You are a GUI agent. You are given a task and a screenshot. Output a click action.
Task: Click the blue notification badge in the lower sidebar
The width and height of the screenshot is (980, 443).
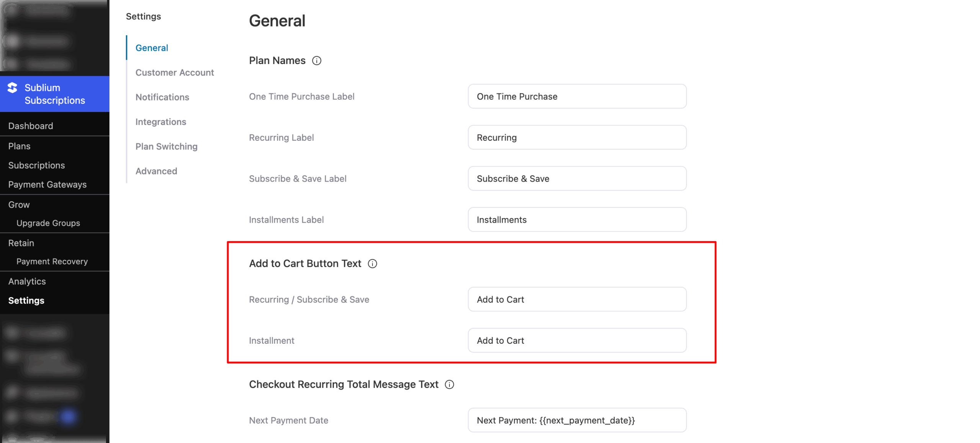point(68,417)
